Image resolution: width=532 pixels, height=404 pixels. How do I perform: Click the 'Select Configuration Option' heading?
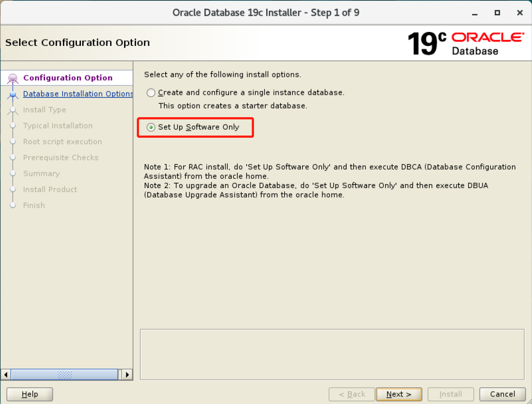77,42
